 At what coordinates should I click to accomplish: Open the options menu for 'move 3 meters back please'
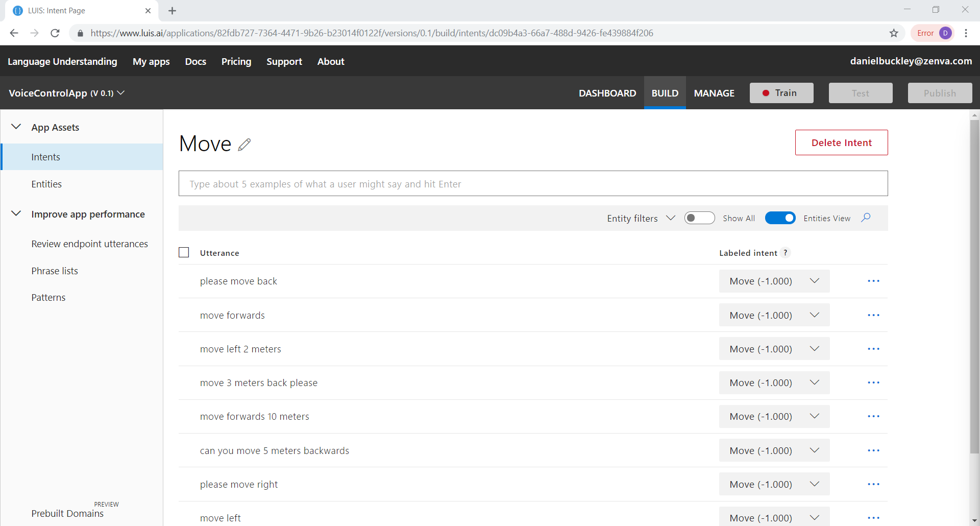873,382
